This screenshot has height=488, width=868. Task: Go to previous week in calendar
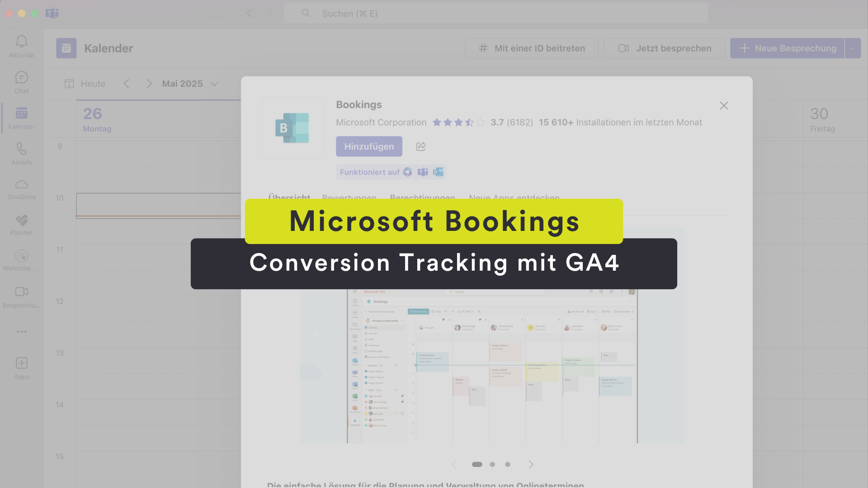pyautogui.click(x=127, y=84)
